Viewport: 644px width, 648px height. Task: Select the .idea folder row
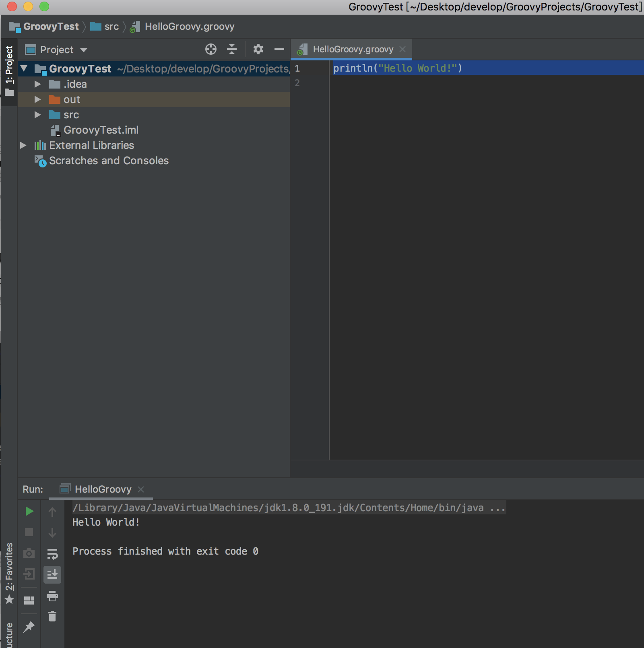pos(154,84)
